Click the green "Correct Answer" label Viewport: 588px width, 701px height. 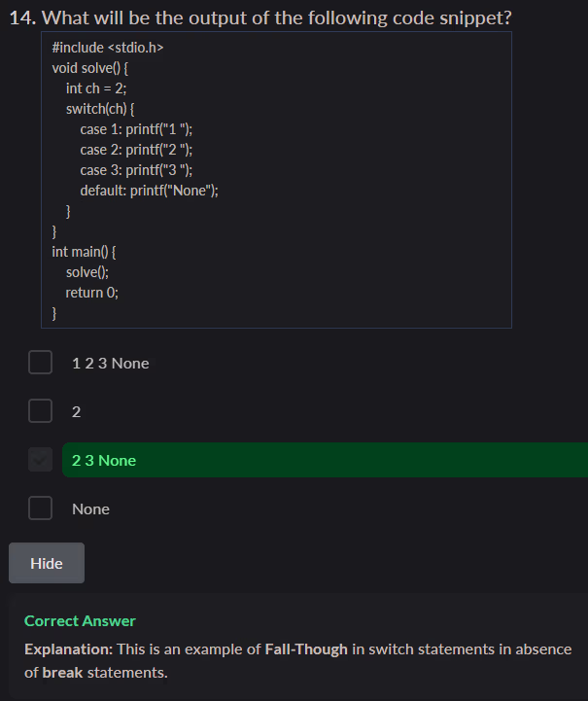pyautogui.click(x=80, y=620)
